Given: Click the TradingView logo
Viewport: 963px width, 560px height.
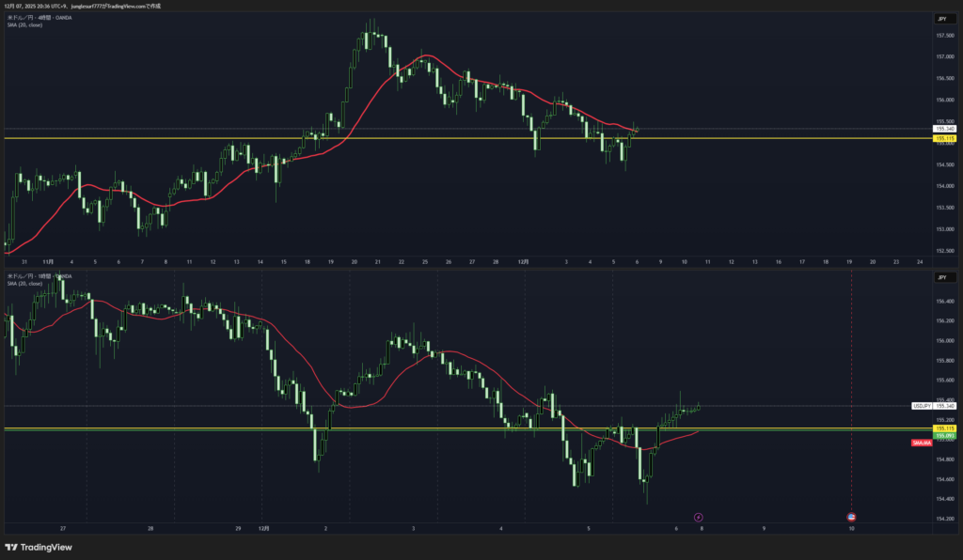Looking at the screenshot, I should coord(39,548).
